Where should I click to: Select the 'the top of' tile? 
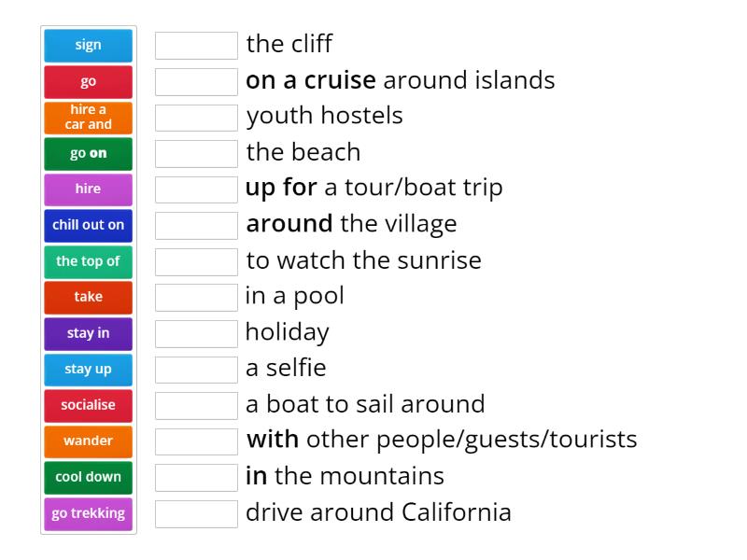[88, 261]
